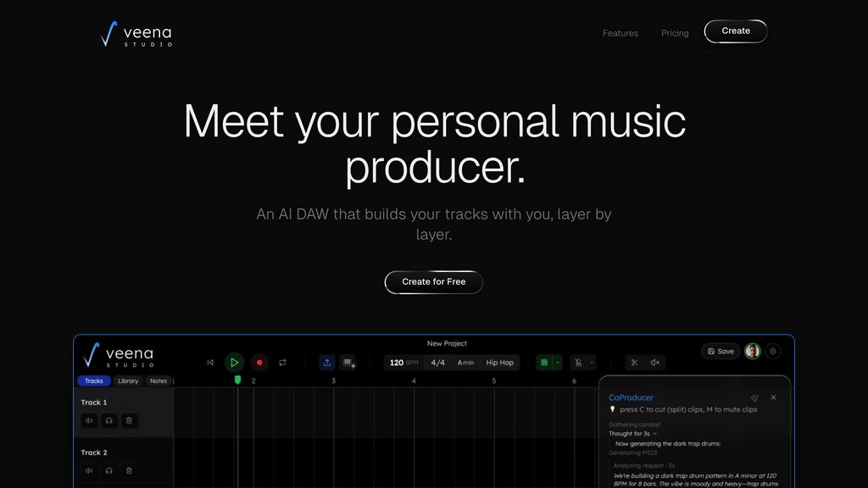Open the 4/4 time signature selector
The width and height of the screenshot is (868, 488).
[438, 363]
